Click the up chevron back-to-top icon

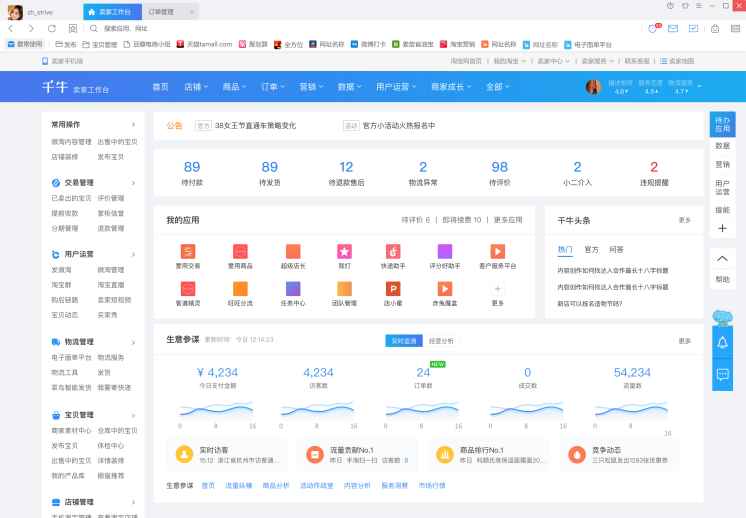coord(722,259)
